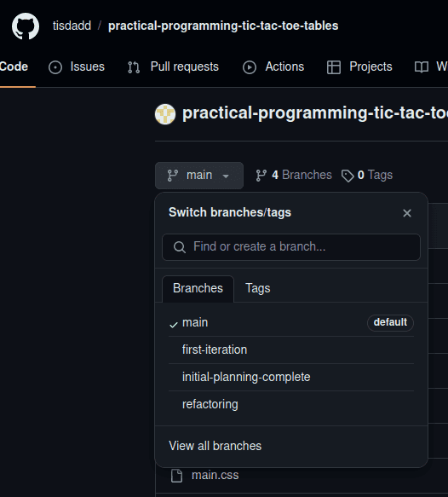Viewport: 448px width, 497px height.
Task: Open the Projects tab
Action: pos(359,66)
